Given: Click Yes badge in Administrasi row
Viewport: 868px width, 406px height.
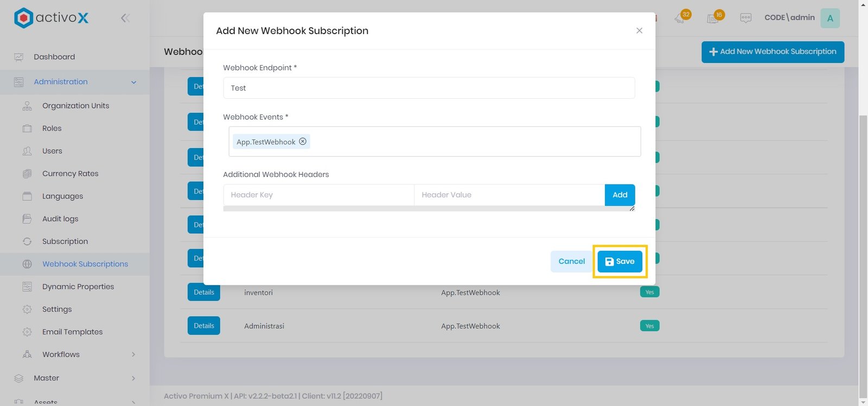Looking at the screenshot, I should 649,326.
